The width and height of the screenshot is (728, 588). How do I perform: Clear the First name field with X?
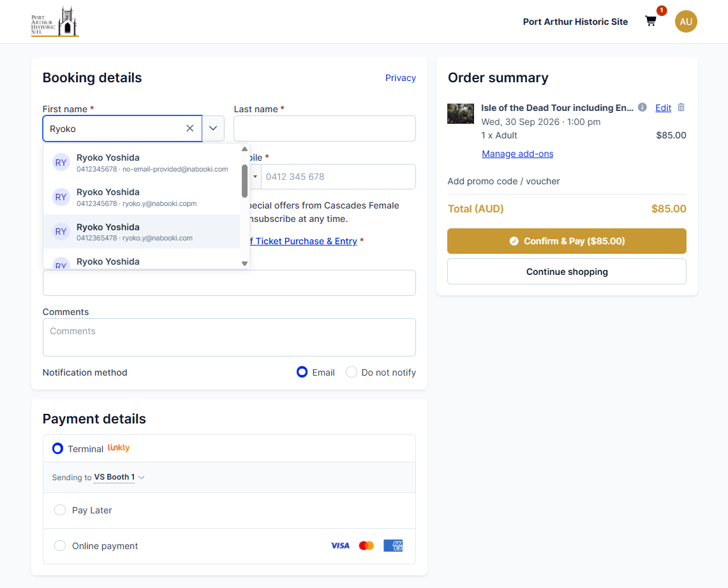(x=190, y=129)
